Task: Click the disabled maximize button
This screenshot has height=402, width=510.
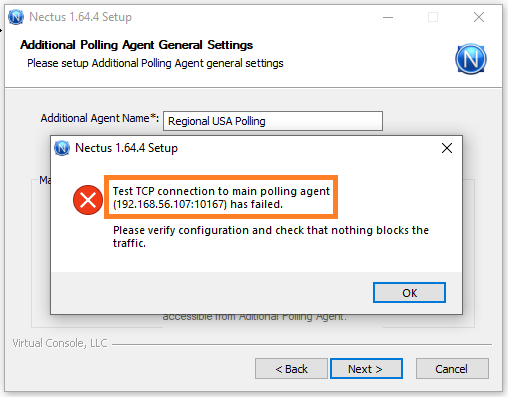Action: point(433,17)
